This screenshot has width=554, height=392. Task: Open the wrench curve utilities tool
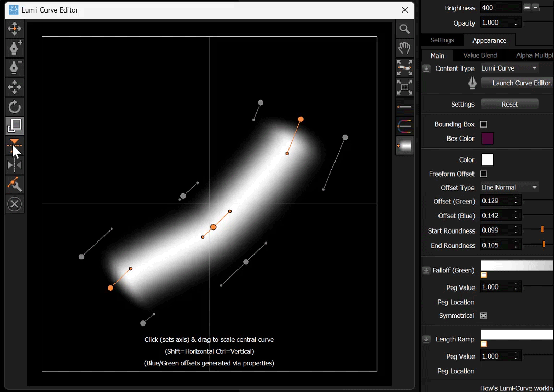15,185
